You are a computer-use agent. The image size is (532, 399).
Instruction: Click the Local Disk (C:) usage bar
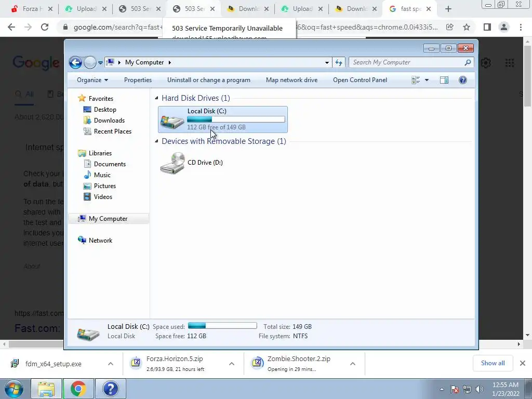(236, 119)
